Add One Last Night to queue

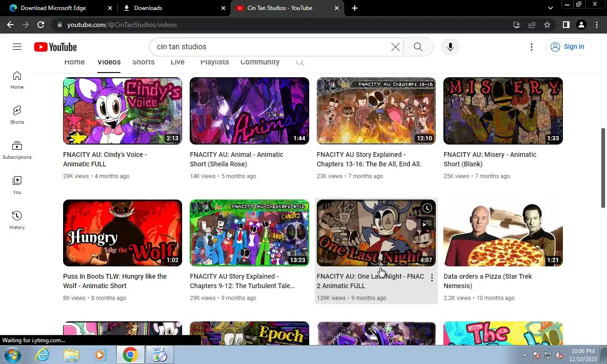[427, 223]
